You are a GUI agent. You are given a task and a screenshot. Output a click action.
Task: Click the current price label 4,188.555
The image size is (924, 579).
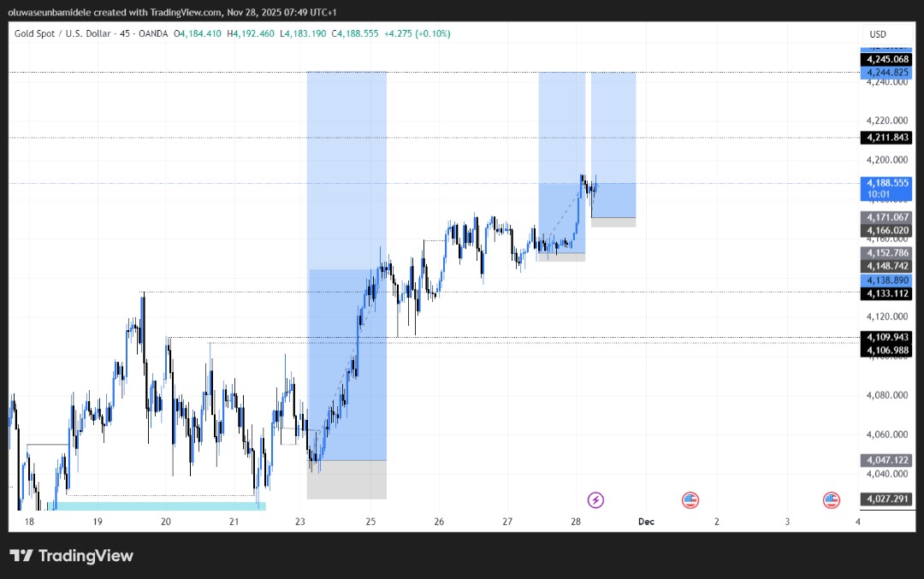(x=886, y=183)
